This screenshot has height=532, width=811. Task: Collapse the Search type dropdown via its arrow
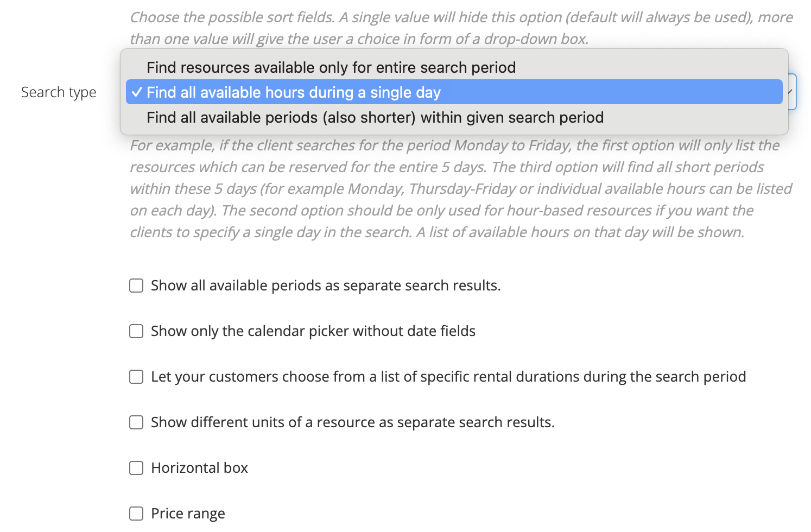coord(791,92)
